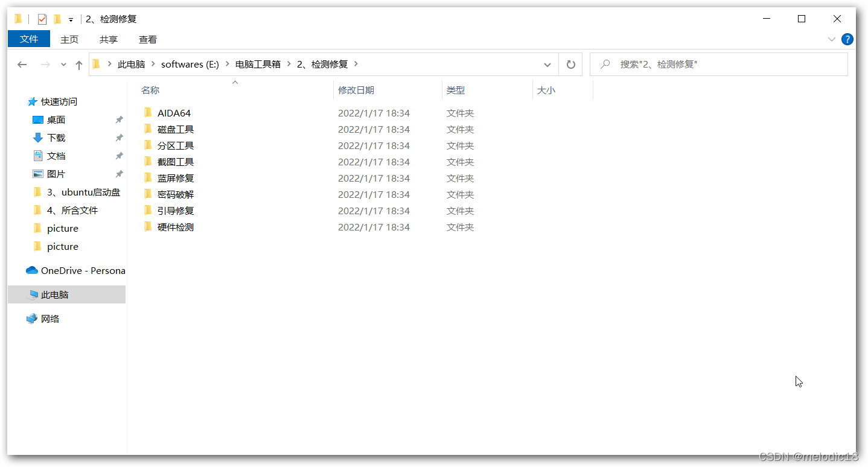The height and width of the screenshot is (467, 868).
Task: Open 文档 in the navigation pane
Action: (x=56, y=156)
